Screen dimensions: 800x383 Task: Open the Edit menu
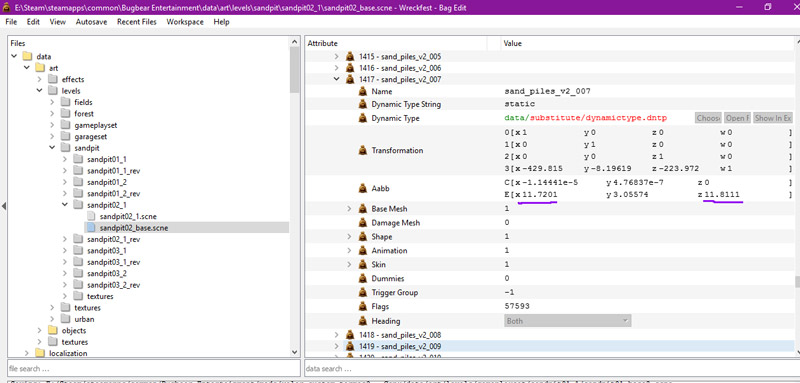pyautogui.click(x=33, y=22)
